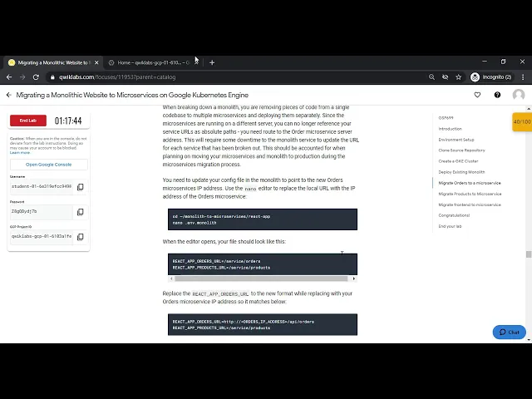Click the GCP Project ID field

(42, 236)
